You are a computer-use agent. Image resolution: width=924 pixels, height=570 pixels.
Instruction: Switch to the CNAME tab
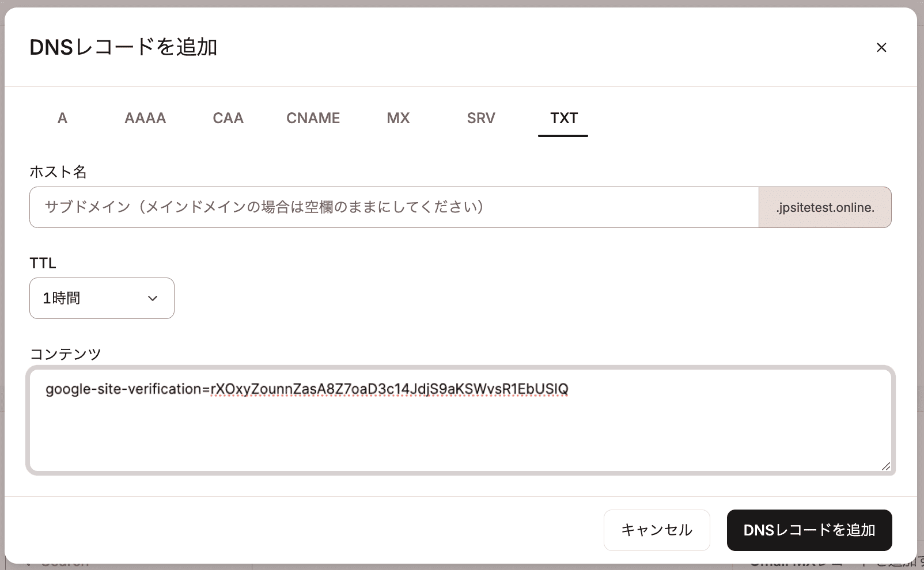(313, 118)
